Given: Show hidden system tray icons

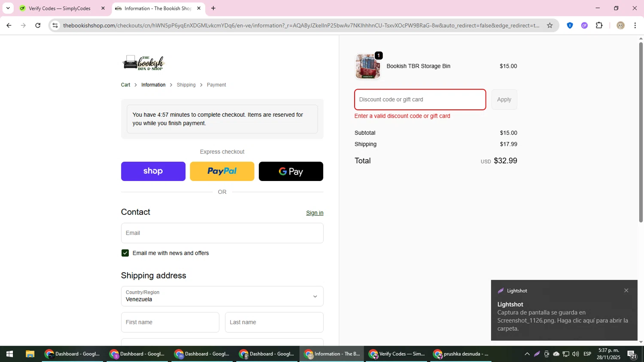Looking at the screenshot, I should coord(527,354).
